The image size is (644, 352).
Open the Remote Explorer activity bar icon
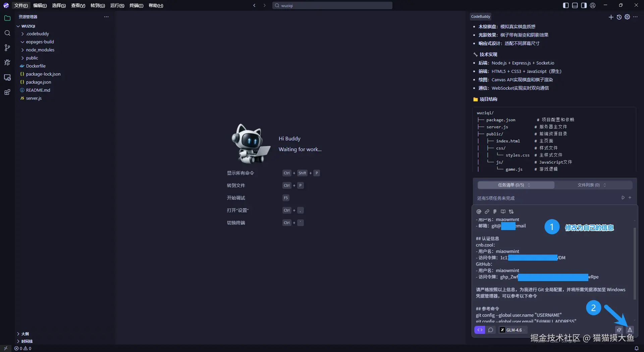[7, 77]
